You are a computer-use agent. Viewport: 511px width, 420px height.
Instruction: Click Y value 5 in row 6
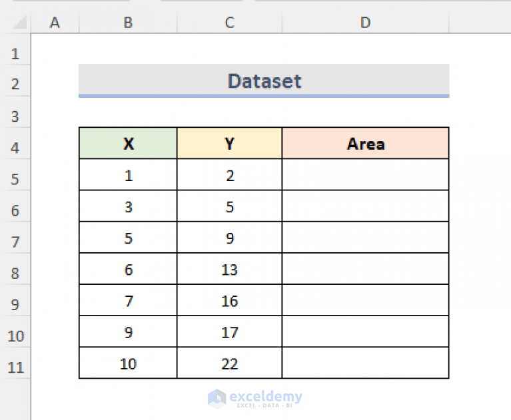[229, 206]
